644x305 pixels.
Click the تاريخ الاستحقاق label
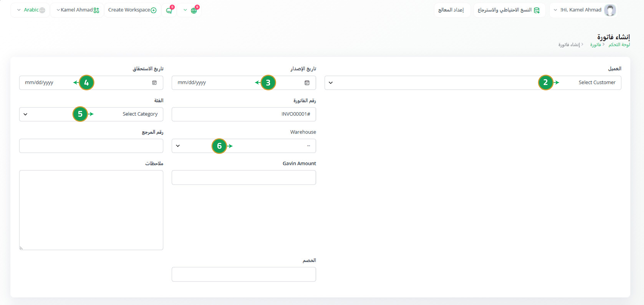[x=148, y=68]
